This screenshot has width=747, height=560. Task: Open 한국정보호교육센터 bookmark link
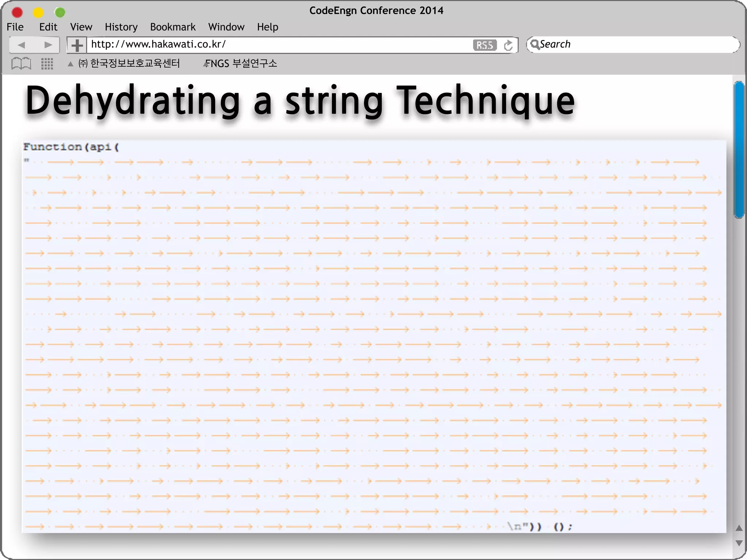(x=129, y=63)
